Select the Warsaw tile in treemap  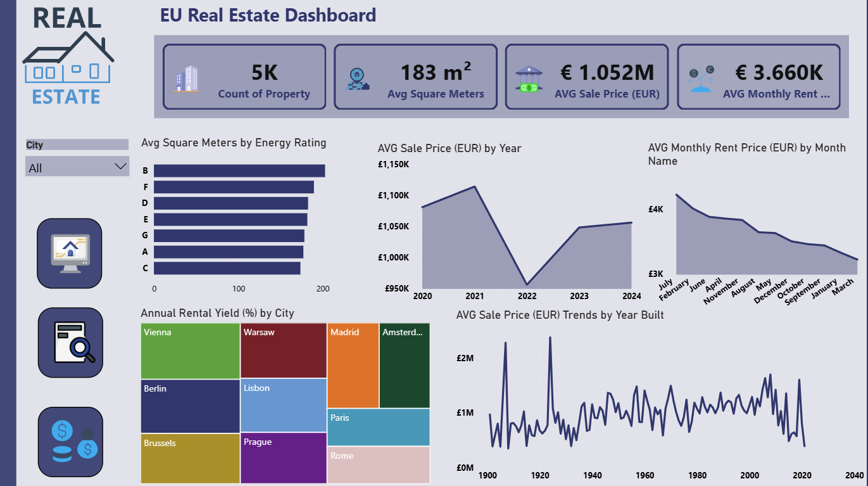(x=283, y=350)
